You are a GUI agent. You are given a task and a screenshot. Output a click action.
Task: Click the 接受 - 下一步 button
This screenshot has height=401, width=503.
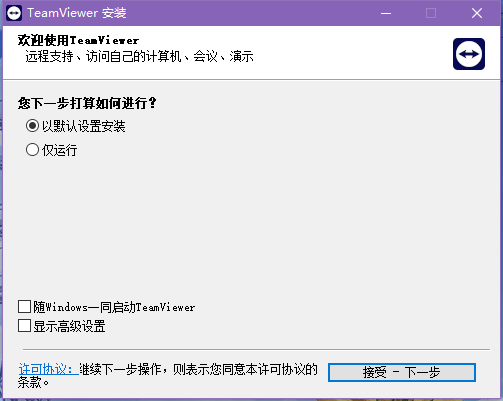tap(402, 372)
